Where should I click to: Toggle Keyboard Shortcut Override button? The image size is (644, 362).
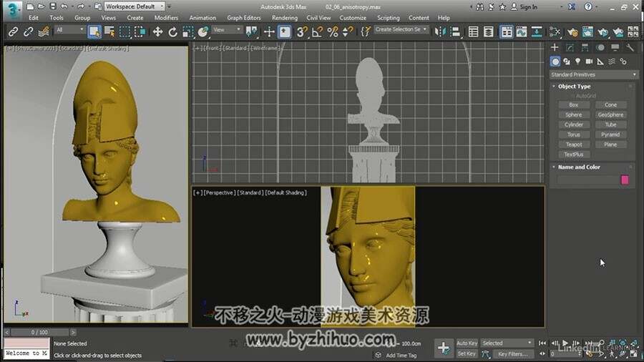coord(285,31)
